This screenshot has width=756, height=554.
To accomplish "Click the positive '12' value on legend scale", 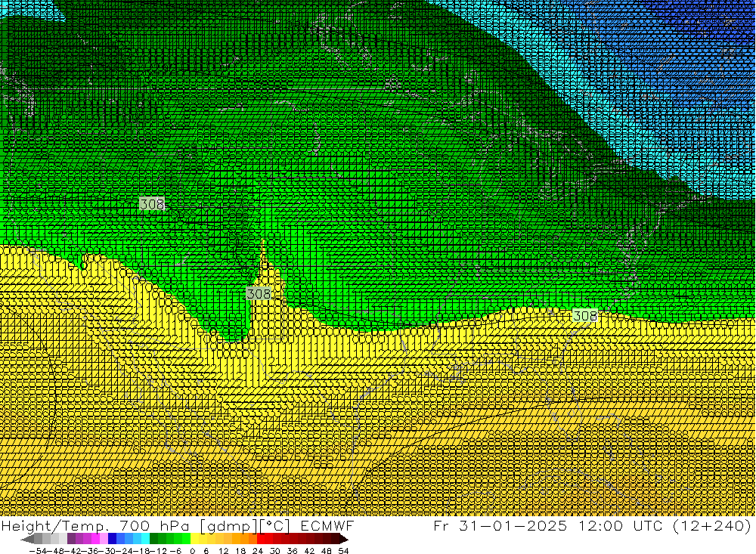I will coord(223,551).
